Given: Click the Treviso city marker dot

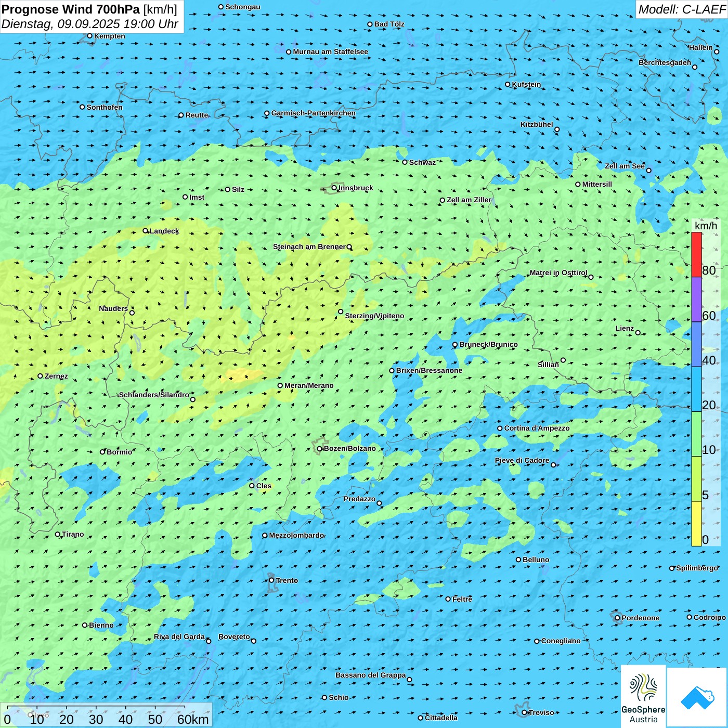Looking at the screenshot, I should pyautogui.click(x=524, y=712).
